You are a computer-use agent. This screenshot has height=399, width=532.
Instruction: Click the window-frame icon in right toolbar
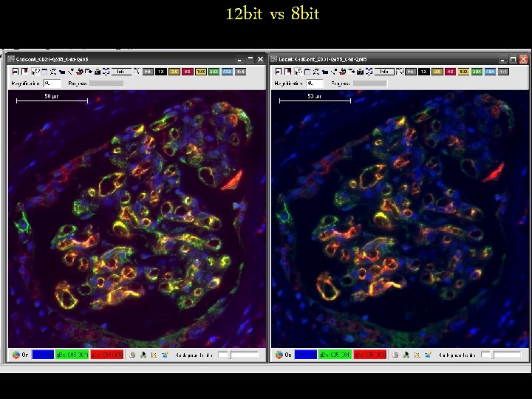click(307, 72)
